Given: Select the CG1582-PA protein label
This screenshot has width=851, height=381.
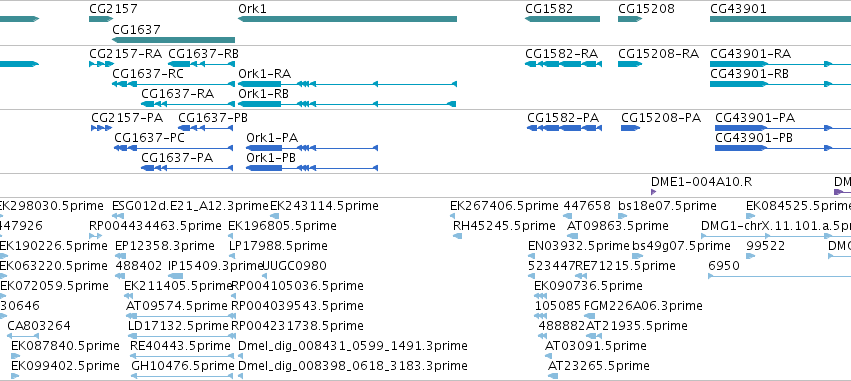Looking at the screenshot, I should (x=563, y=118).
